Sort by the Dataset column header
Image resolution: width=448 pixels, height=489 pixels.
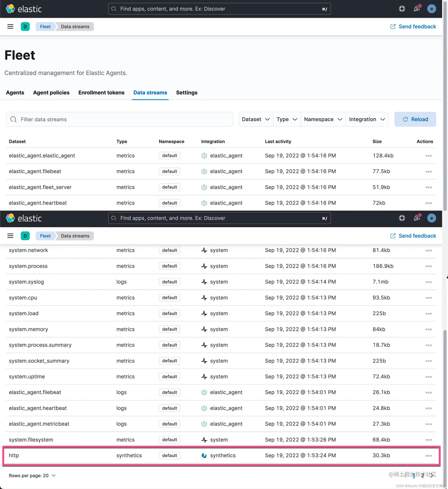(17, 141)
